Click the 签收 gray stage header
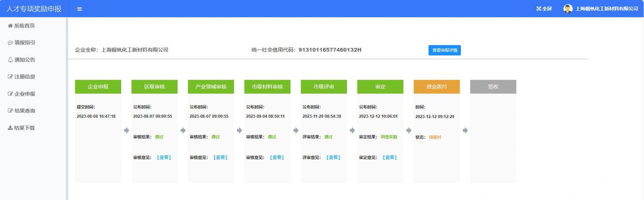Image resolution: width=644 pixels, height=200 pixels. (493, 87)
